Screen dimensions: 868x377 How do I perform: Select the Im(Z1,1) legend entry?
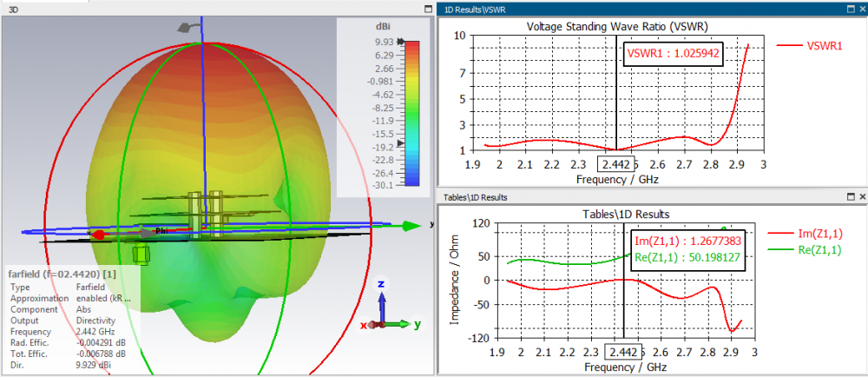coord(806,235)
